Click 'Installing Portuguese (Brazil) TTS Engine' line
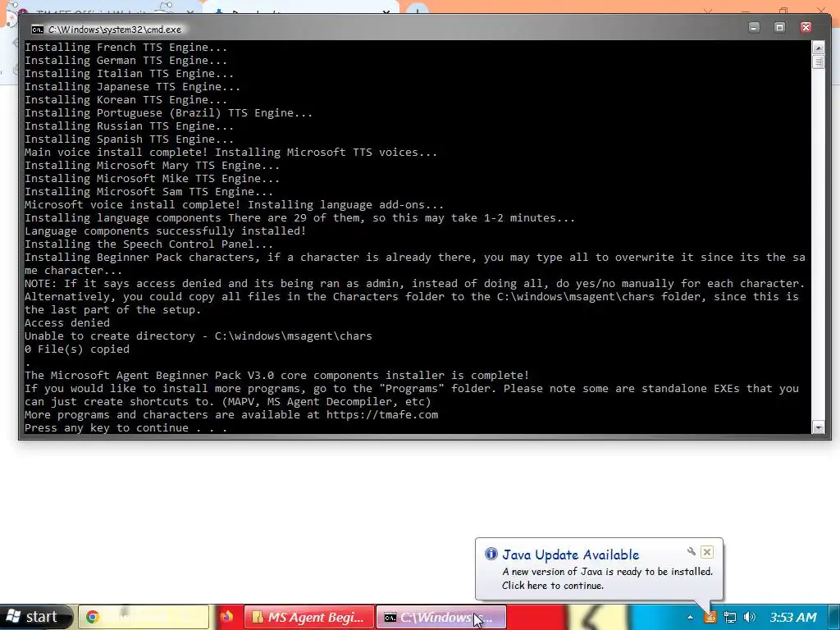Screen dimensions: 840x630 click(168, 113)
